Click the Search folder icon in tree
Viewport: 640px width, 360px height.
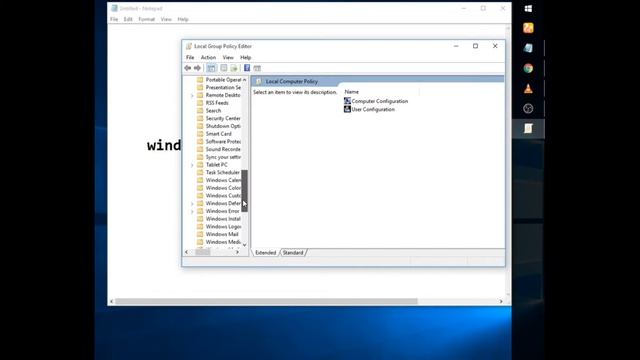pyautogui.click(x=200, y=111)
